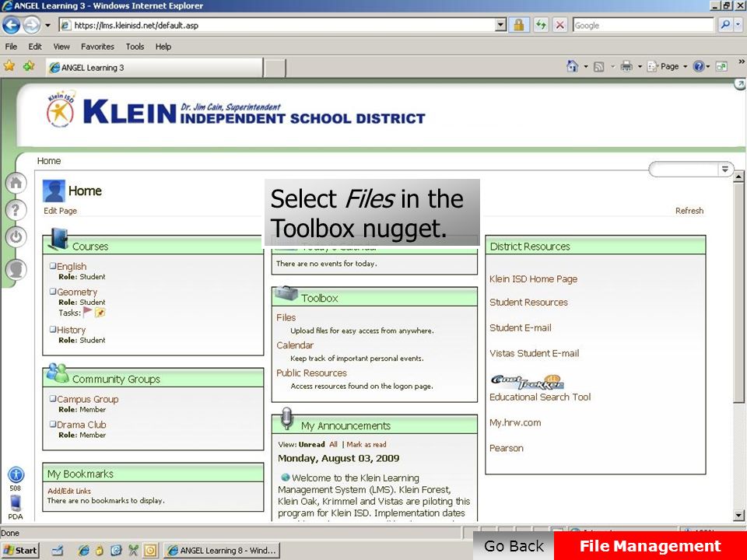Click the Go Back button
This screenshot has height=560, width=747.
coord(514,546)
